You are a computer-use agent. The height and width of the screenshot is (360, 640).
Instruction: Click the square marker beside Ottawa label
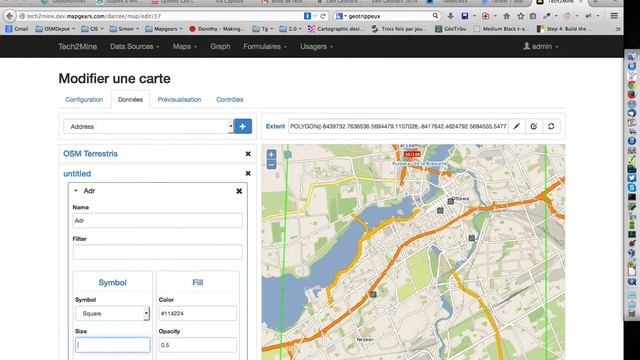[x=451, y=201]
